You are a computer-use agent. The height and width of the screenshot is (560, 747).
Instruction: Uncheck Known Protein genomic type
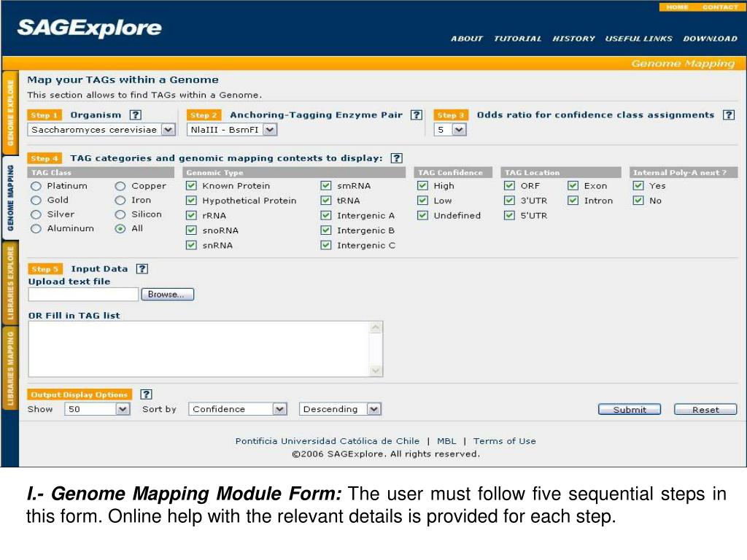tap(191, 186)
